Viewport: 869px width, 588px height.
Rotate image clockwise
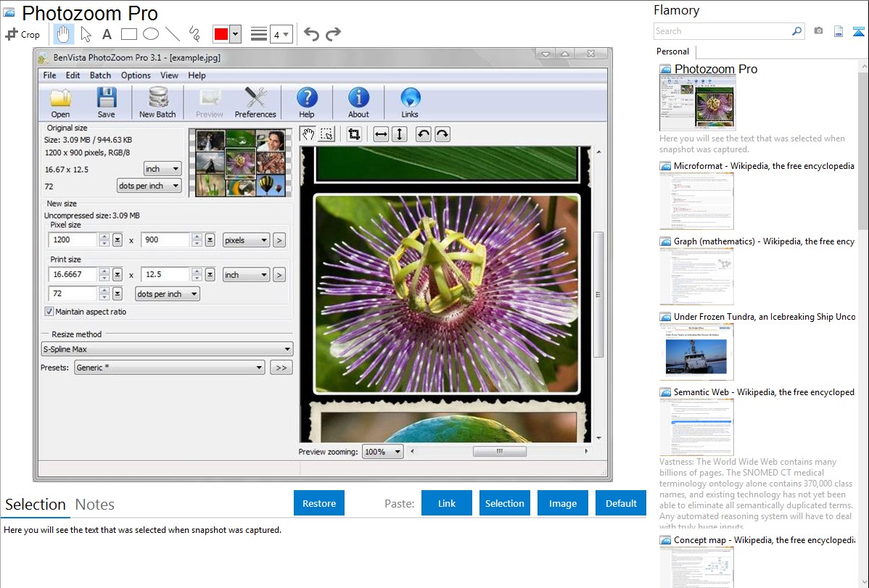(442, 134)
